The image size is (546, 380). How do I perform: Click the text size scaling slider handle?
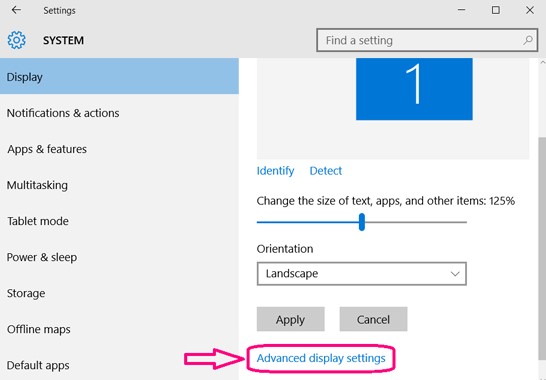[x=362, y=222]
